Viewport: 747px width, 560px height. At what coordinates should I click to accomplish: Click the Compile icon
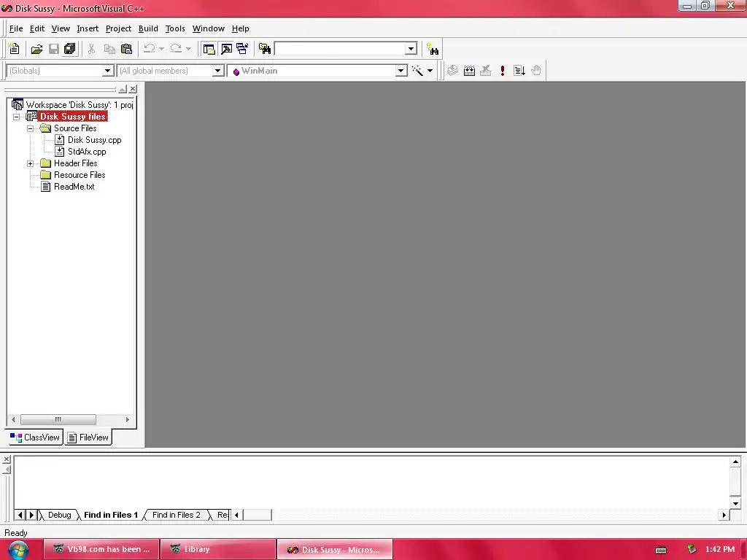coord(452,71)
